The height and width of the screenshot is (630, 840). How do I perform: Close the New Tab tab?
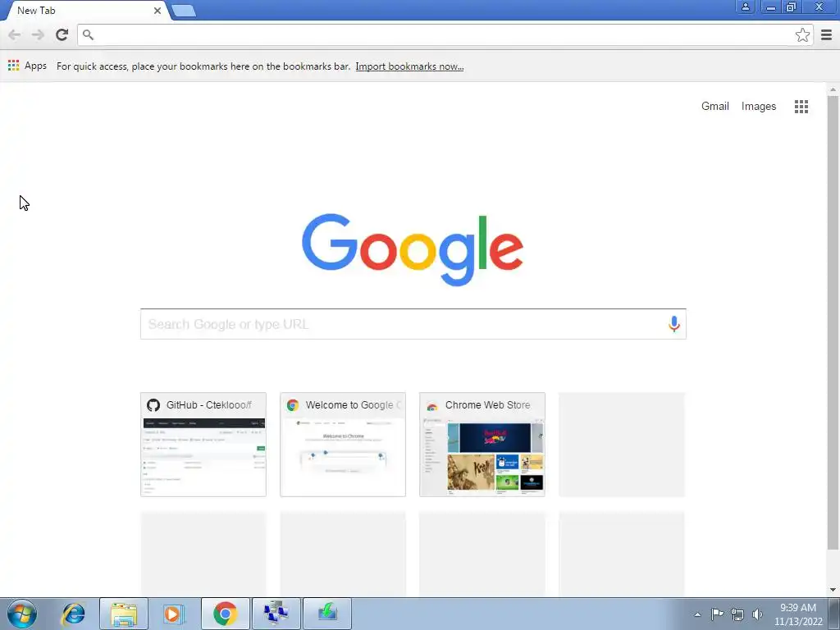[x=157, y=11]
